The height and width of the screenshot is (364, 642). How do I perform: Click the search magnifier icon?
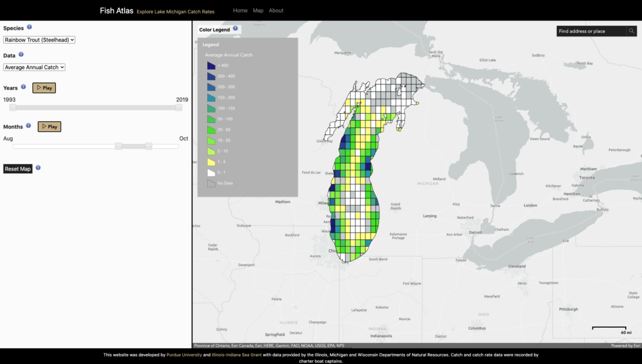point(631,31)
